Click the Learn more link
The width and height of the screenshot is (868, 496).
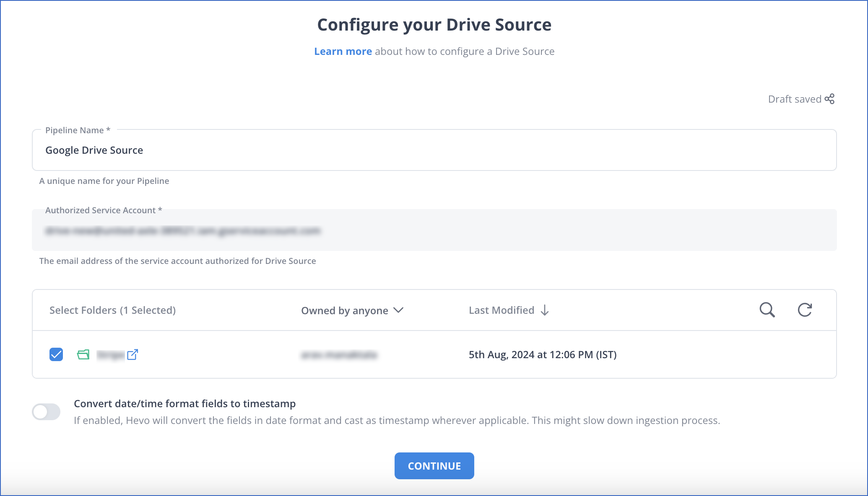click(343, 51)
